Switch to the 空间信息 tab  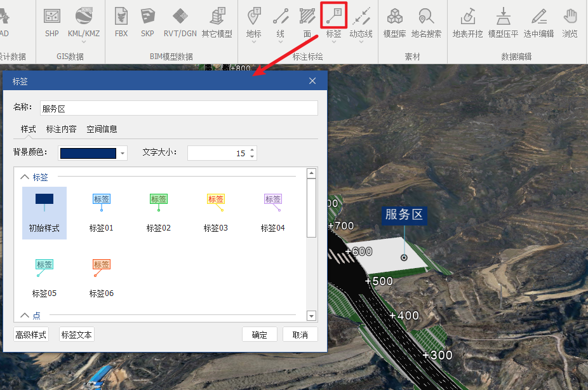tap(102, 129)
